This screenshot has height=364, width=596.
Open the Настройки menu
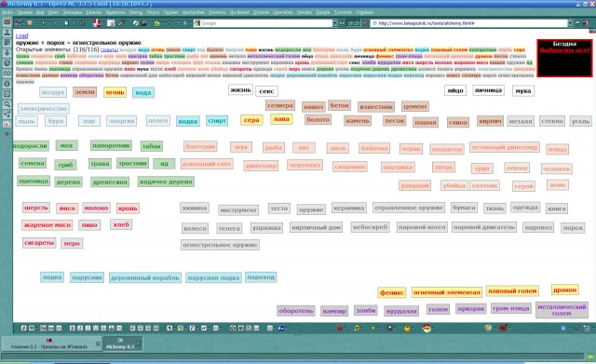click(x=193, y=12)
